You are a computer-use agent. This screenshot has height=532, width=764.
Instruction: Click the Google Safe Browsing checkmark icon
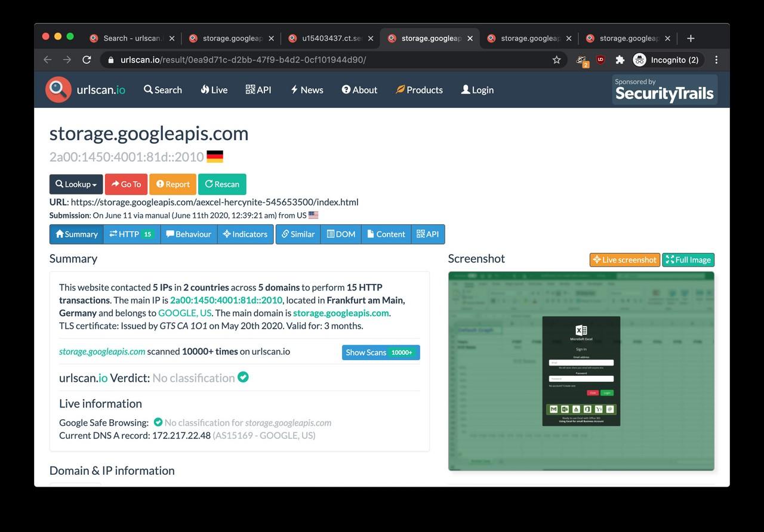pyautogui.click(x=158, y=422)
